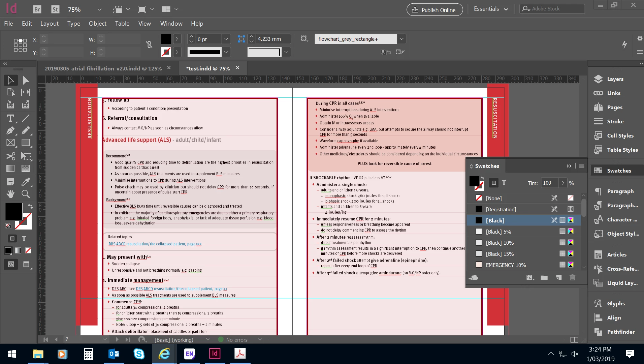This screenshot has width=644, height=364.
Task: Toggle split layout view at bottom right
Action: (x=574, y=339)
